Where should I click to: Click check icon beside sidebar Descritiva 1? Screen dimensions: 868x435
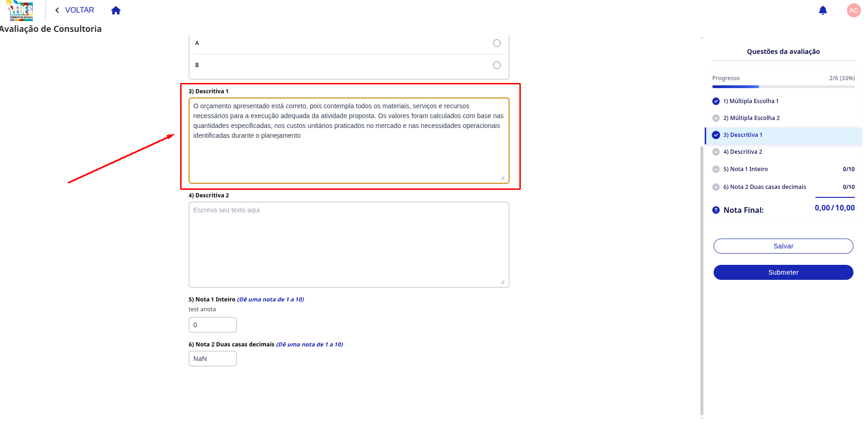click(716, 135)
